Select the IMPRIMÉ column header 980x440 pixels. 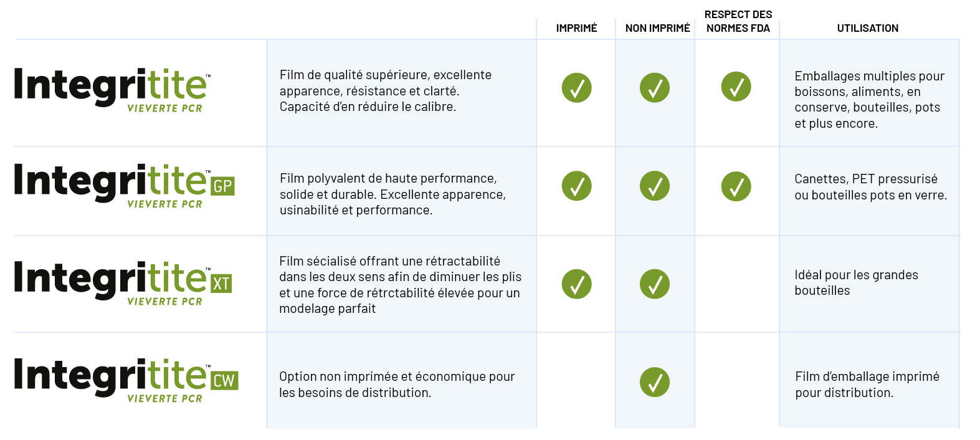tap(576, 28)
